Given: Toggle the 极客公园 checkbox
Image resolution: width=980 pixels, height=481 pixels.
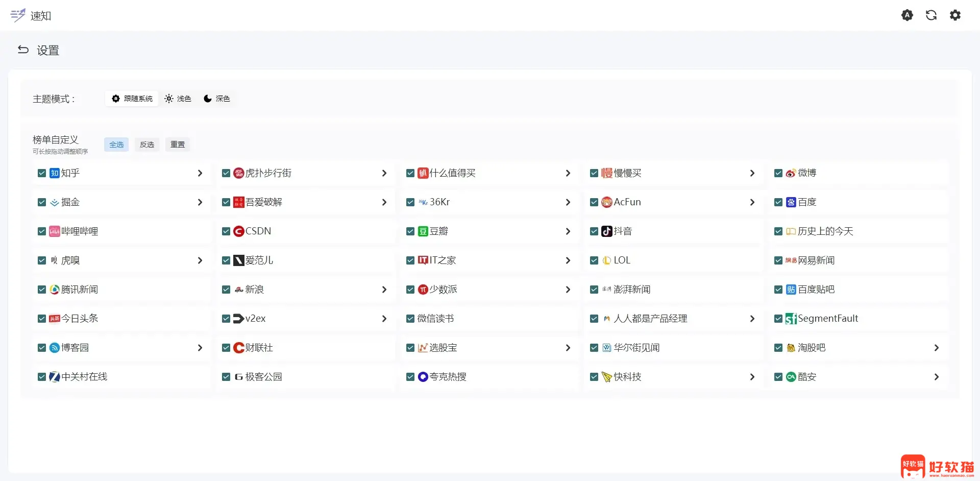Looking at the screenshot, I should (226, 377).
